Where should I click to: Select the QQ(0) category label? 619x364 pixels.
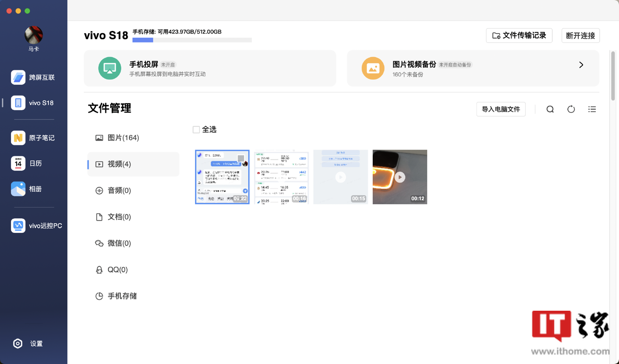point(118,270)
